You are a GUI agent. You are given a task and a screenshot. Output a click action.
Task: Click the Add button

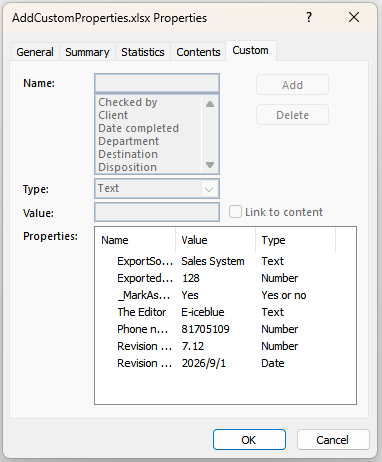tap(292, 85)
